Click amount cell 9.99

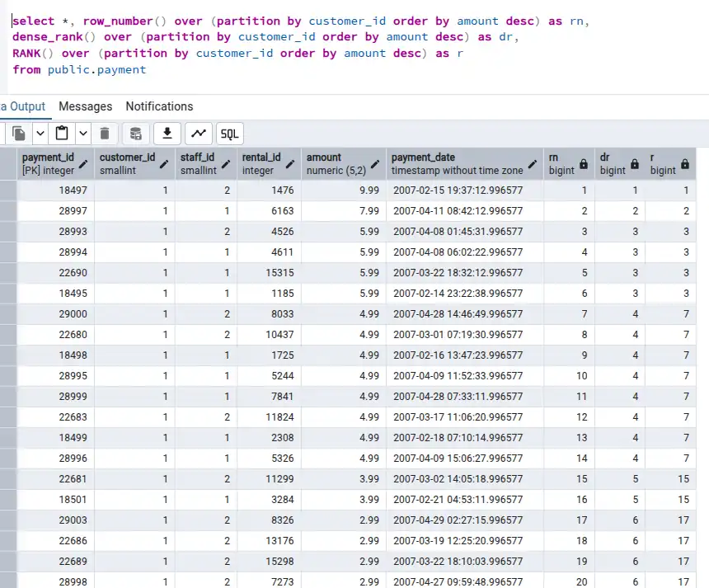tap(344, 191)
